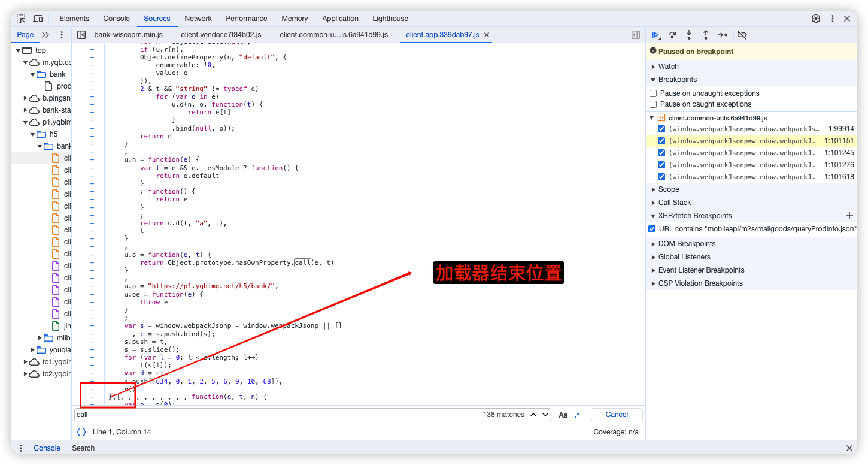868x465 pixels.
Task: Add a new XHR/fetch breakpoint
Action: click(849, 215)
